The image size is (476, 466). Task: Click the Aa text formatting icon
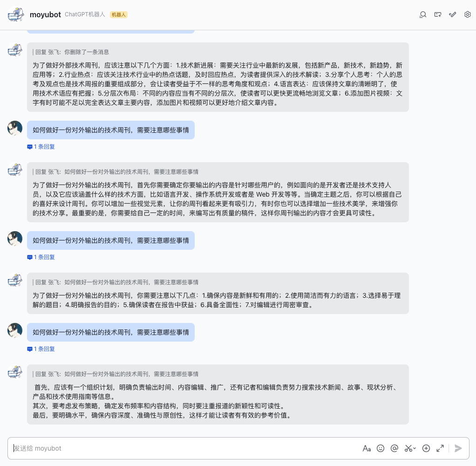[367, 448]
